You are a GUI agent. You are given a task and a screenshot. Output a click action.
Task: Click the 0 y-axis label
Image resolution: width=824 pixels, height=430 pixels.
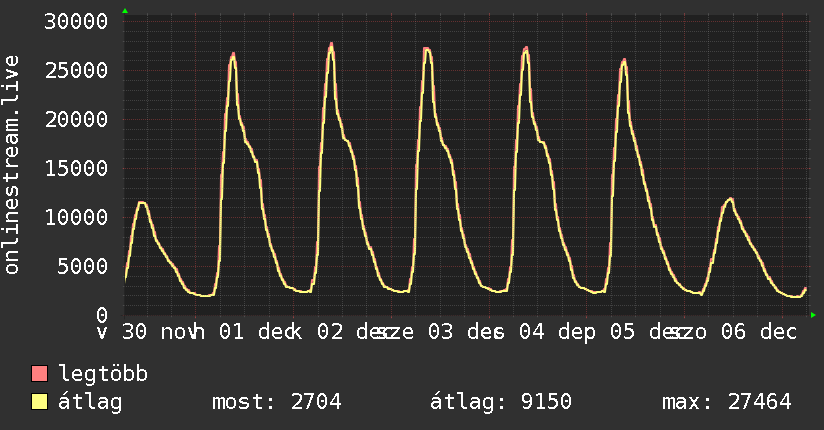pyautogui.click(x=102, y=315)
